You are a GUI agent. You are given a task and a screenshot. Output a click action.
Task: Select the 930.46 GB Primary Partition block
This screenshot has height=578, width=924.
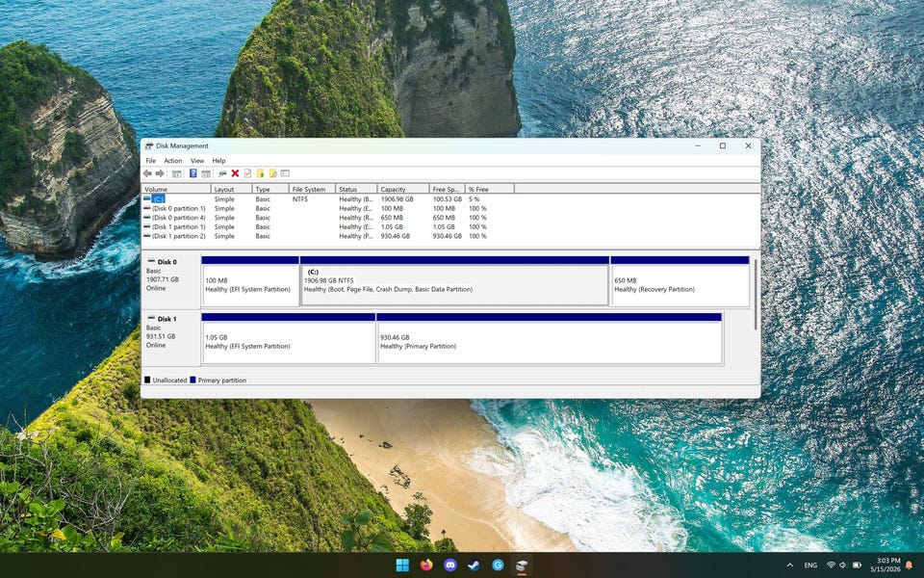coord(550,338)
